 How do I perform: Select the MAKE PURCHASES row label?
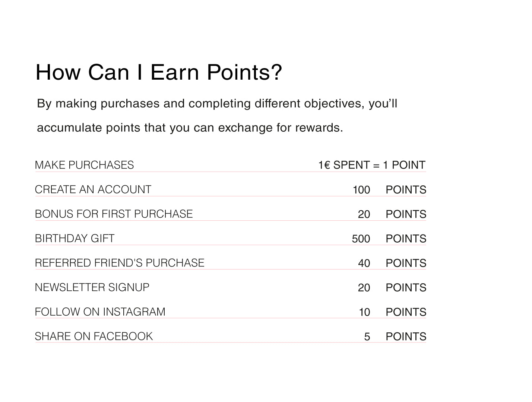(84, 165)
